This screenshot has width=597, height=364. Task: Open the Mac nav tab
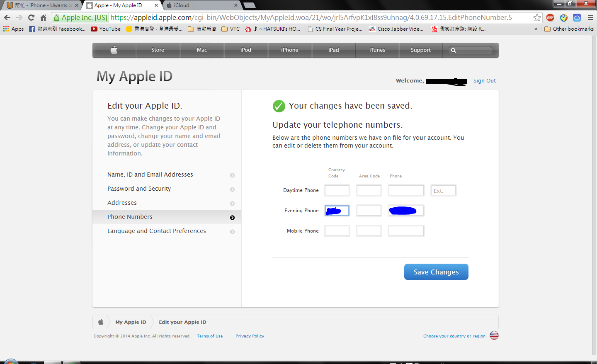coord(202,50)
